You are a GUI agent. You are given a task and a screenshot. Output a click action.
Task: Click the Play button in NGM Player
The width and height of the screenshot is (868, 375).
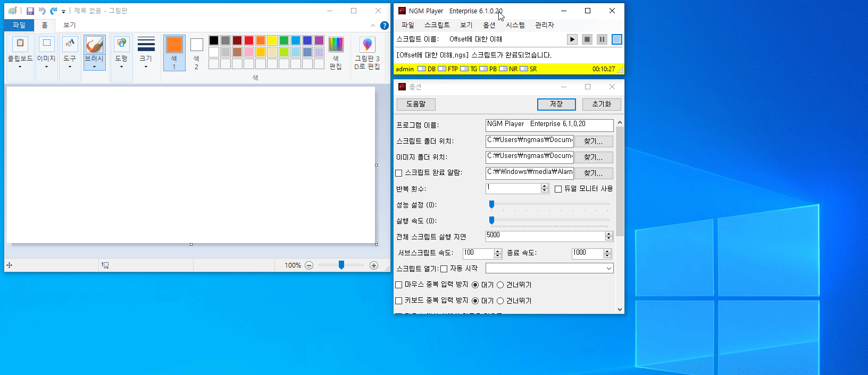(x=572, y=39)
